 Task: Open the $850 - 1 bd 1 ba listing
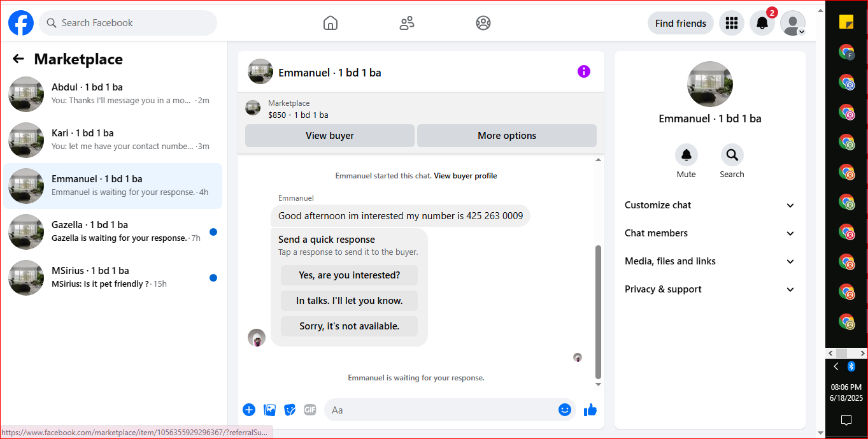tap(298, 115)
